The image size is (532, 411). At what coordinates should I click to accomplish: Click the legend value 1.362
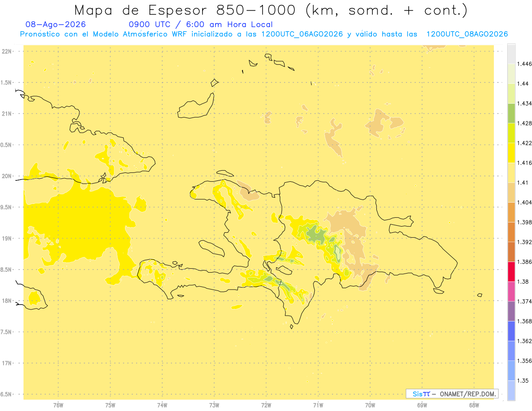coord(524,341)
